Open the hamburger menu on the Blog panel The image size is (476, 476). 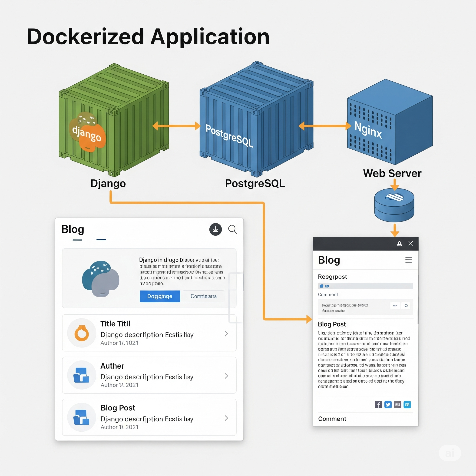click(x=409, y=260)
